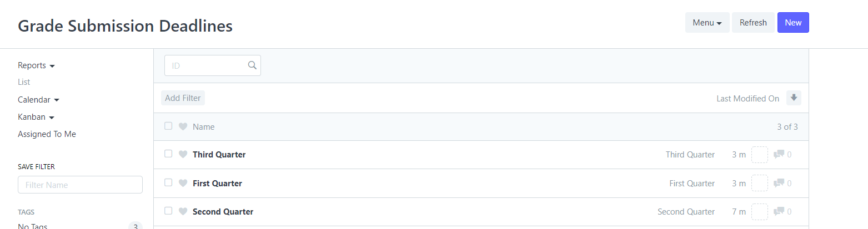
Task: Tick the select-all checkbox in header
Action: (x=168, y=126)
